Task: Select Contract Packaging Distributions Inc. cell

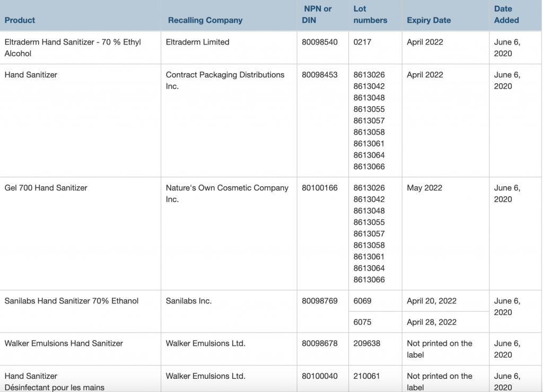Action: pos(225,80)
